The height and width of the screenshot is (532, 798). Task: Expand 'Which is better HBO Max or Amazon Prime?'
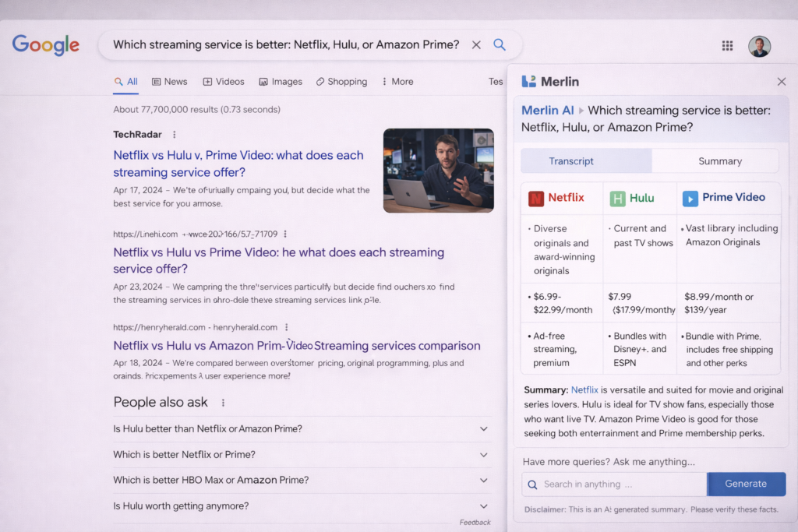(x=484, y=480)
